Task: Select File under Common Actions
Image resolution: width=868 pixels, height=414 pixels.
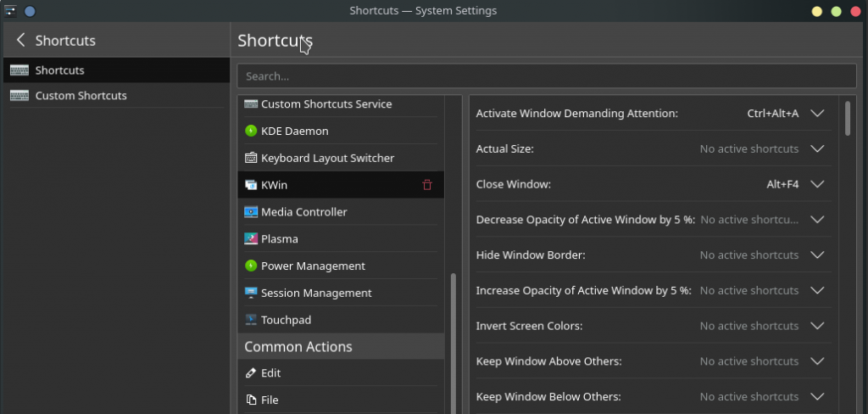Action: (341, 400)
